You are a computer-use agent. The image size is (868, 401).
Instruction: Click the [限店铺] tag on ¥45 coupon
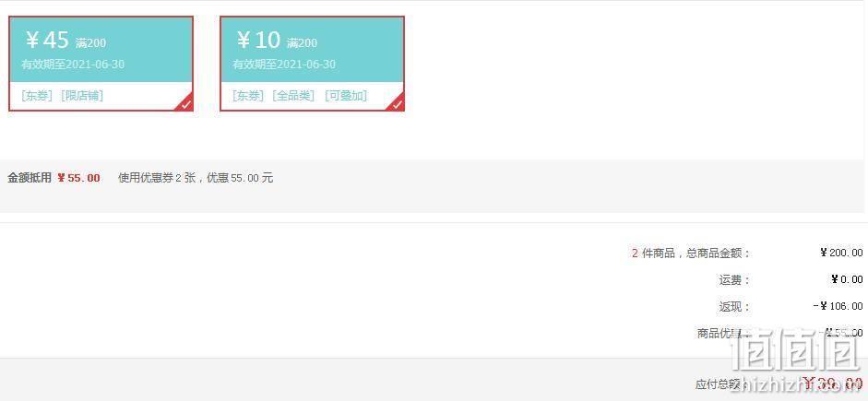tap(82, 96)
